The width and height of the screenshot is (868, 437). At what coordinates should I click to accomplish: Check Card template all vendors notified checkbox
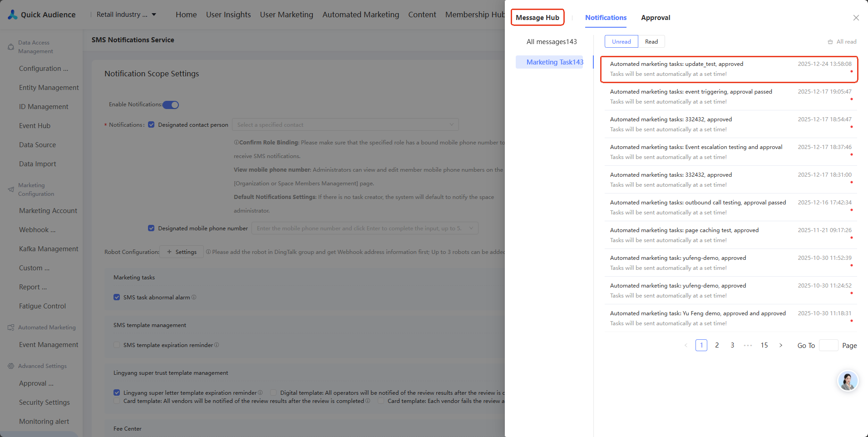(117, 401)
